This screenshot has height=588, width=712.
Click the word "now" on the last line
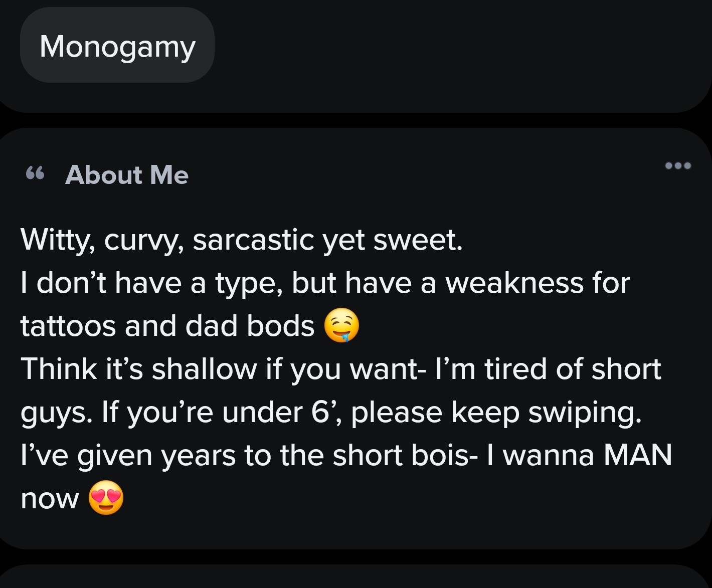click(50, 499)
